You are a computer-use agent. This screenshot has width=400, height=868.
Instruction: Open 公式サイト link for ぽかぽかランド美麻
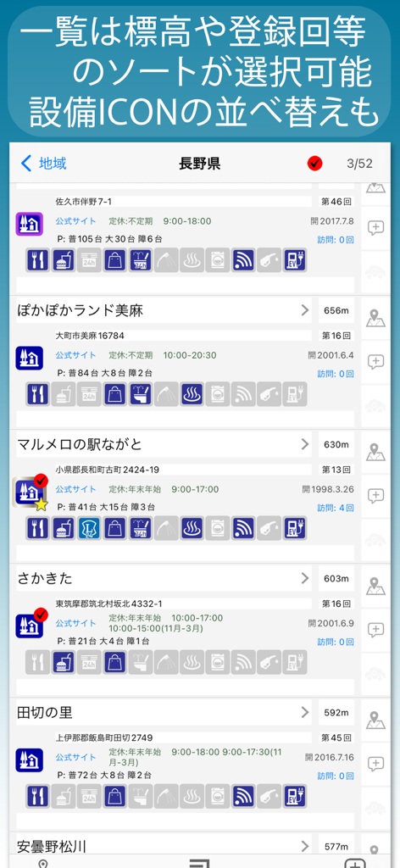pyautogui.click(x=75, y=355)
